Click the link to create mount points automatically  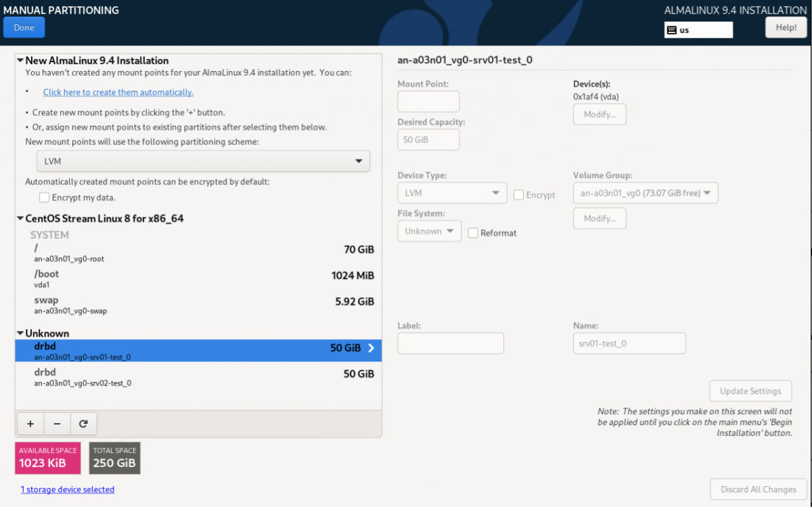pos(118,92)
